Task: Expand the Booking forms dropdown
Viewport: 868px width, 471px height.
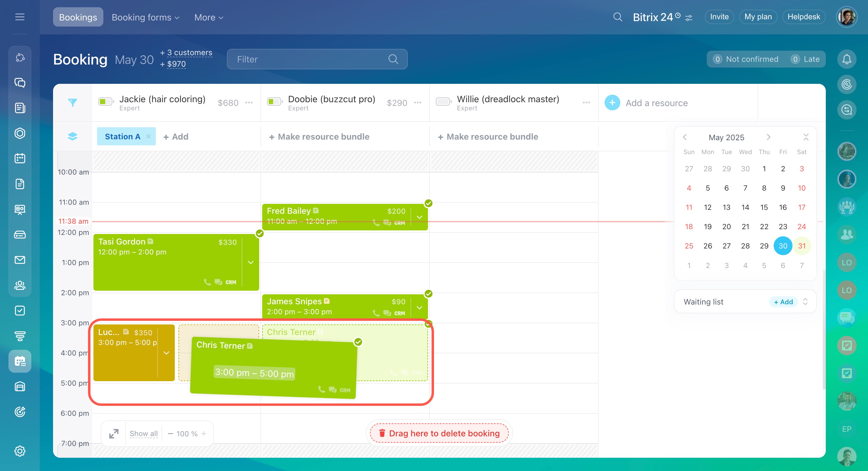Action: click(x=145, y=17)
